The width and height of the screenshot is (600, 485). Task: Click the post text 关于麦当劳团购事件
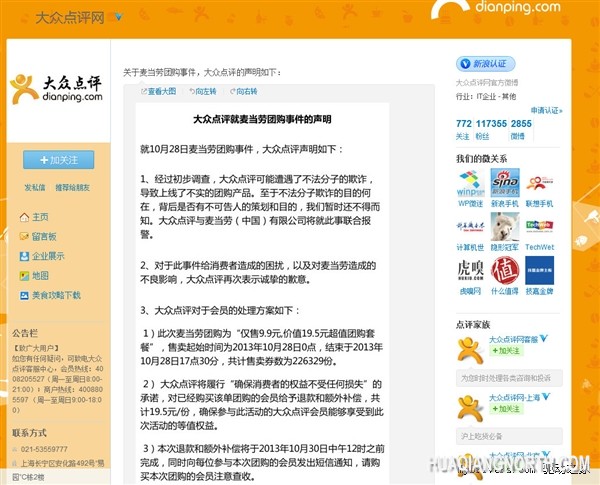coord(203,72)
